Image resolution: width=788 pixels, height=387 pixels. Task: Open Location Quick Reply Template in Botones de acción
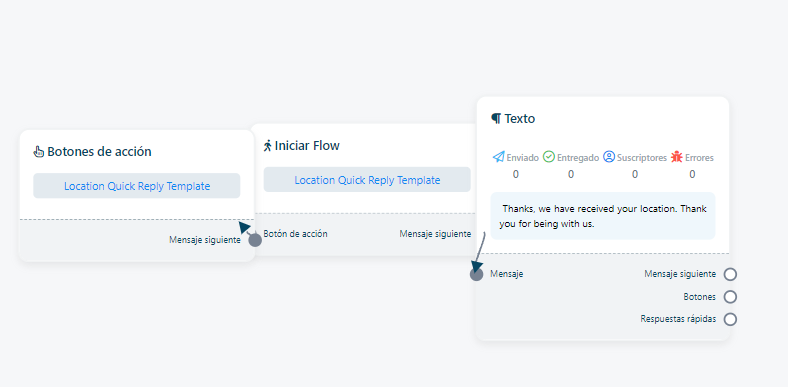click(137, 186)
